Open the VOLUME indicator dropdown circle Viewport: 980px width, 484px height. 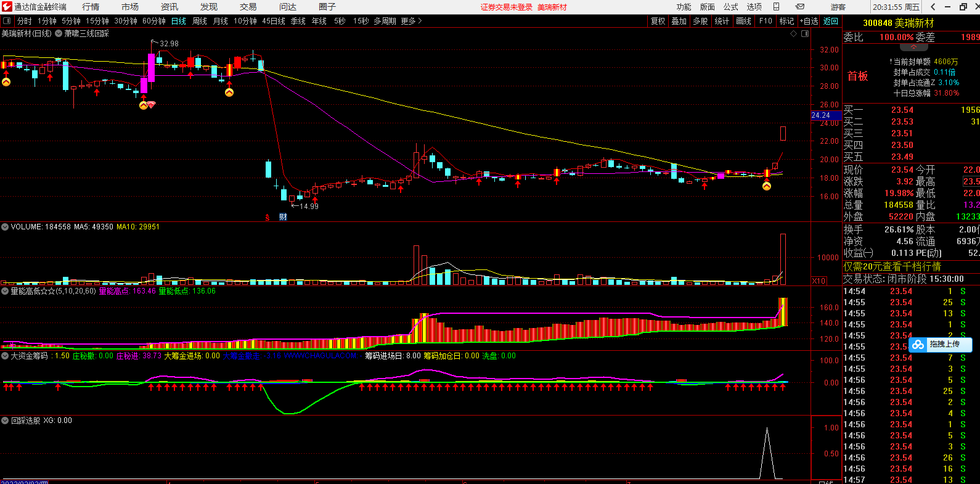click(5, 227)
